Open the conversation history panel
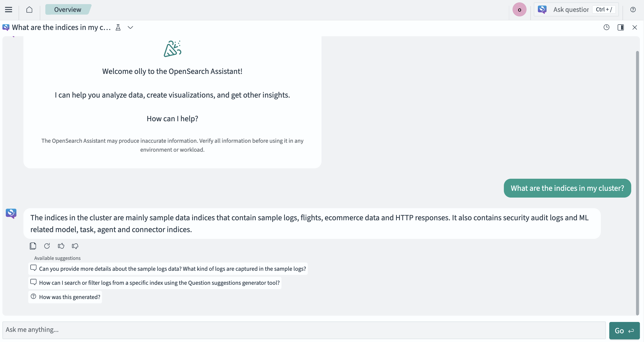Image resolution: width=644 pixels, height=342 pixels. click(607, 27)
